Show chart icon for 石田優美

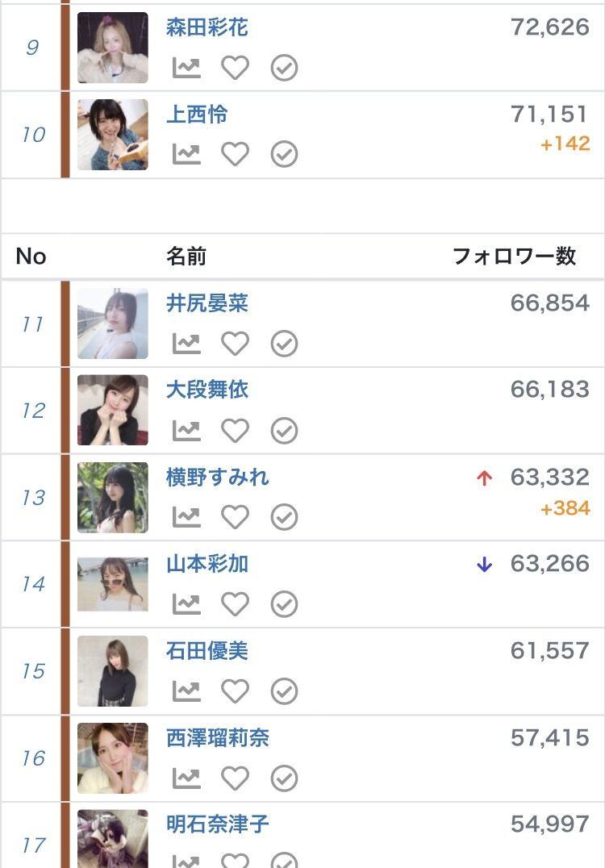pos(186,691)
